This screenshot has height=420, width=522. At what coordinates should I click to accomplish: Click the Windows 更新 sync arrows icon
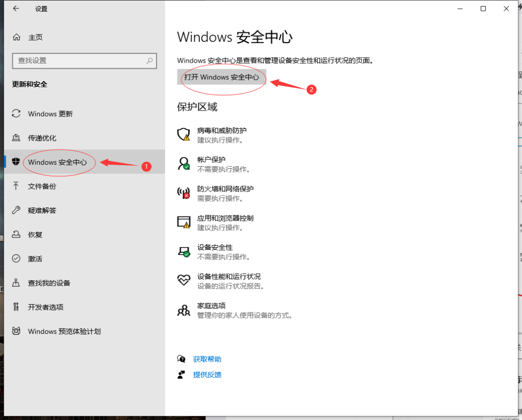[16, 114]
